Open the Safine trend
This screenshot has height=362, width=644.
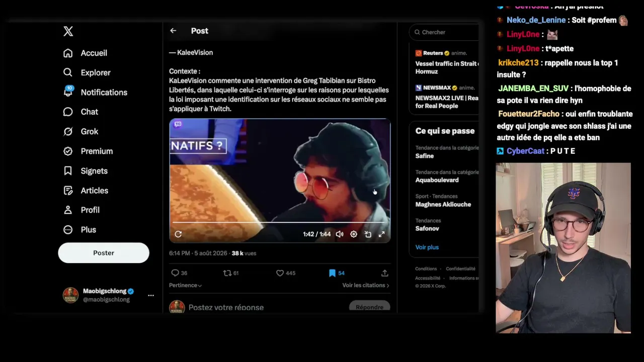(446, 152)
